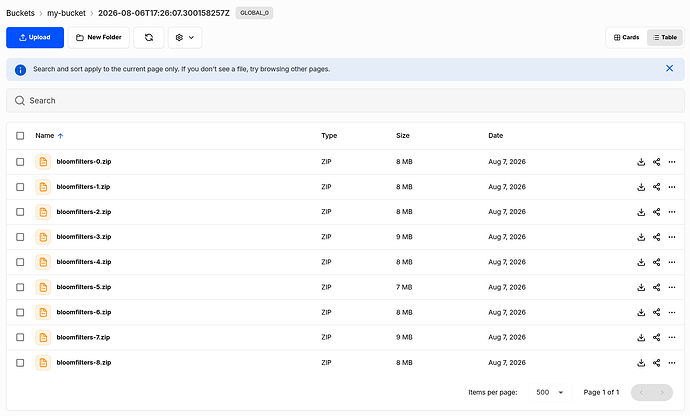This screenshot has width=690, height=416.
Task: Download bloomfilters-4.zip via its download icon
Action: [x=641, y=262]
